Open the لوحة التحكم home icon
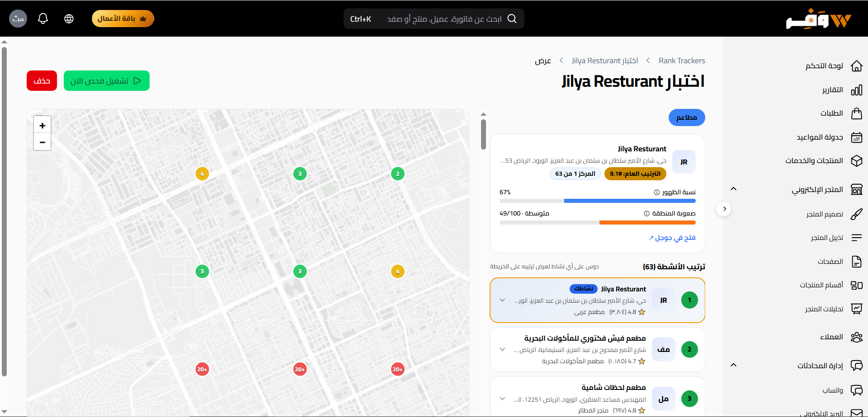The width and height of the screenshot is (868, 417). (856, 66)
